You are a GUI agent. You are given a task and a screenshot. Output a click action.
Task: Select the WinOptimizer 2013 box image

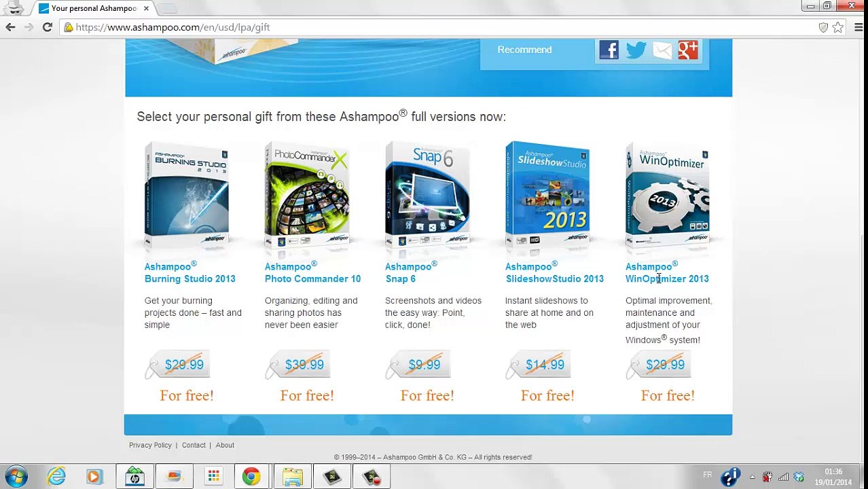[668, 194]
